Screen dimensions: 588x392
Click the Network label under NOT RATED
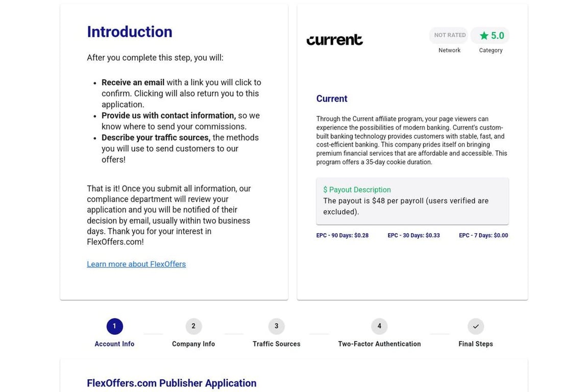(449, 50)
